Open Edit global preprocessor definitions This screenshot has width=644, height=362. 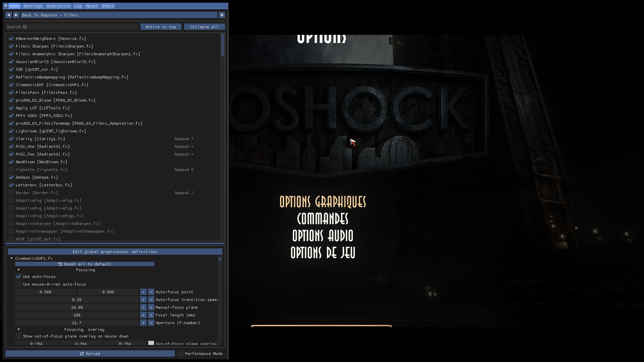pyautogui.click(x=115, y=251)
